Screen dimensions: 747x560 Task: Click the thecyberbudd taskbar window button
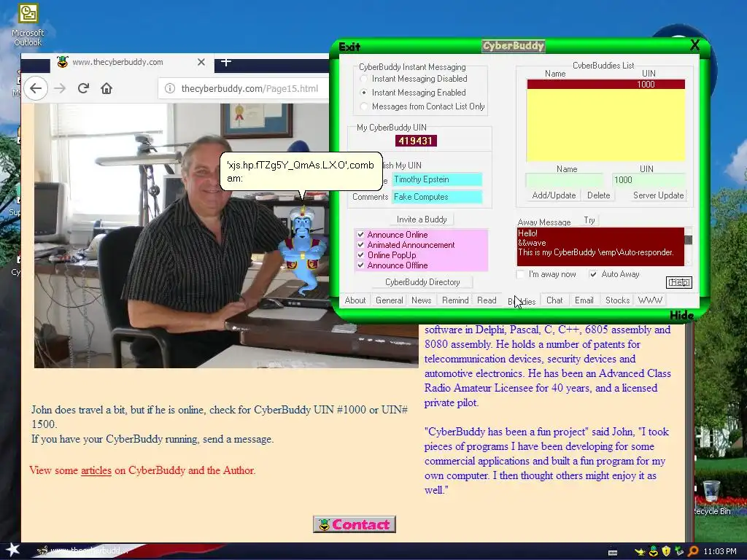pyautogui.click(x=83, y=551)
